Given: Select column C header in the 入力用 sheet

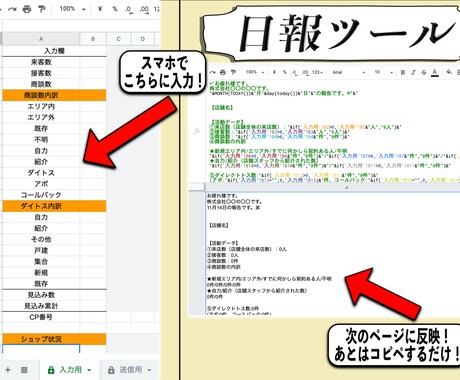Looking at the screenshot, I should [118, 39].
